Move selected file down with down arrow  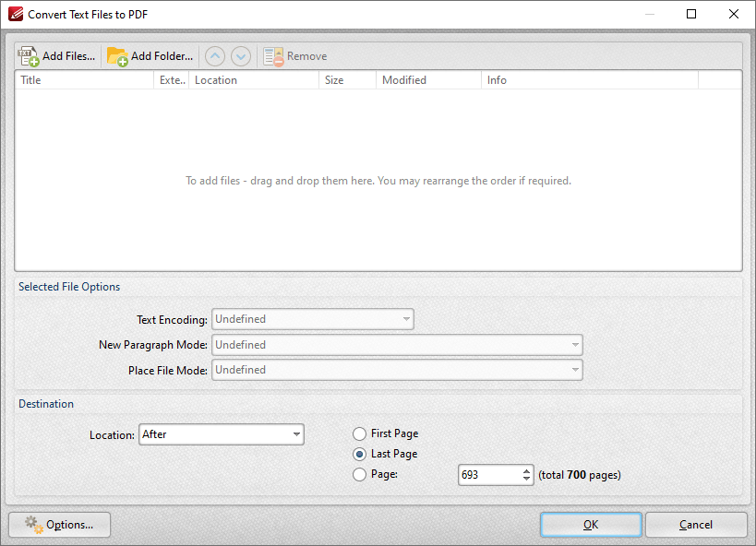(x=241, y=56)
